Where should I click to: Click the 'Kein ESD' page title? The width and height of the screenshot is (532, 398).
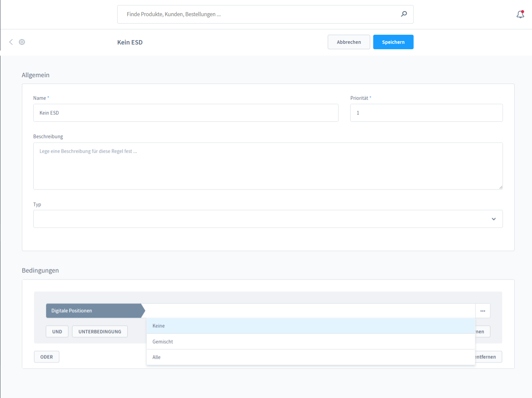130,42
